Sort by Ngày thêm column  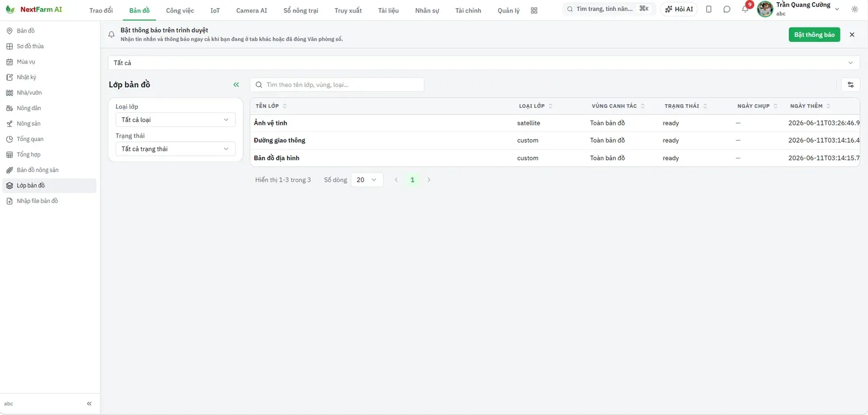tap(810, 106)
